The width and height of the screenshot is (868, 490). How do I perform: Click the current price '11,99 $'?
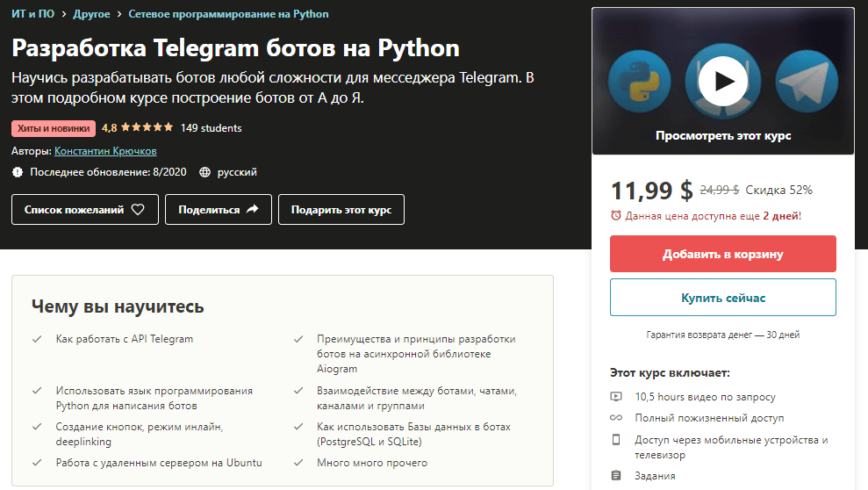pos(651,191)
